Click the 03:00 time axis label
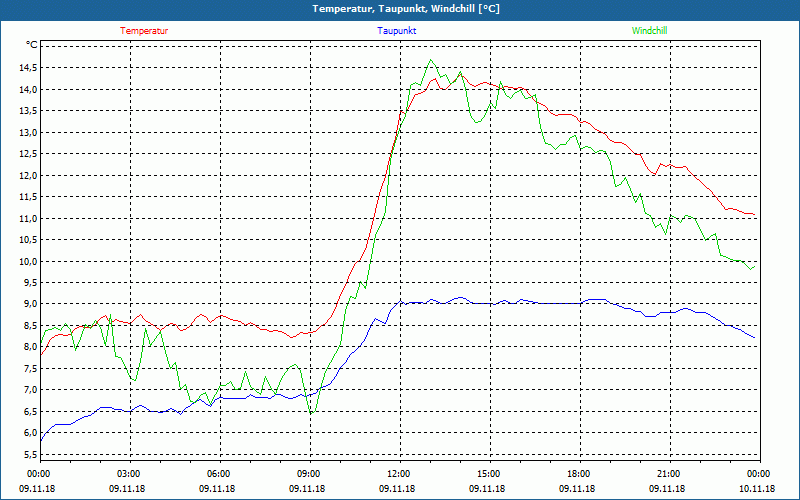Image resolution: width=800 pixels, height=500 pixels. (127, 474)
